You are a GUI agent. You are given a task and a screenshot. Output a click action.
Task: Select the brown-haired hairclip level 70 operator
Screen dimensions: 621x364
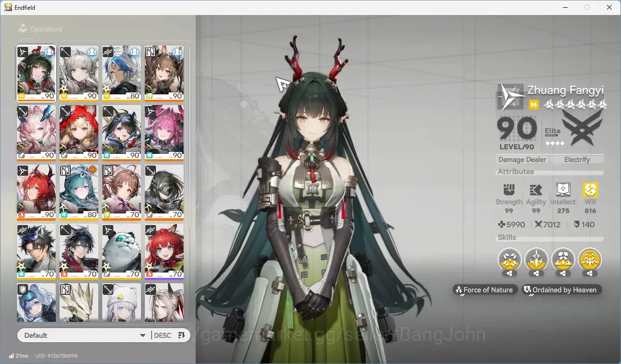[122, 192]
